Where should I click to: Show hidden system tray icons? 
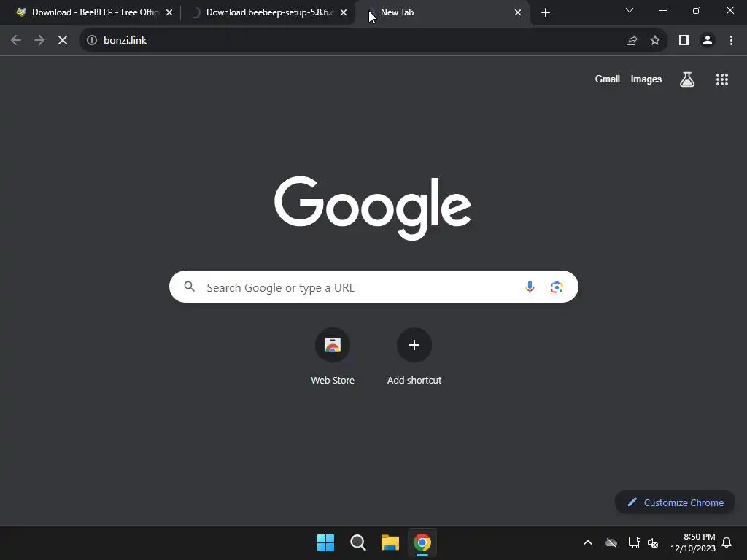[x=588, y=542]
